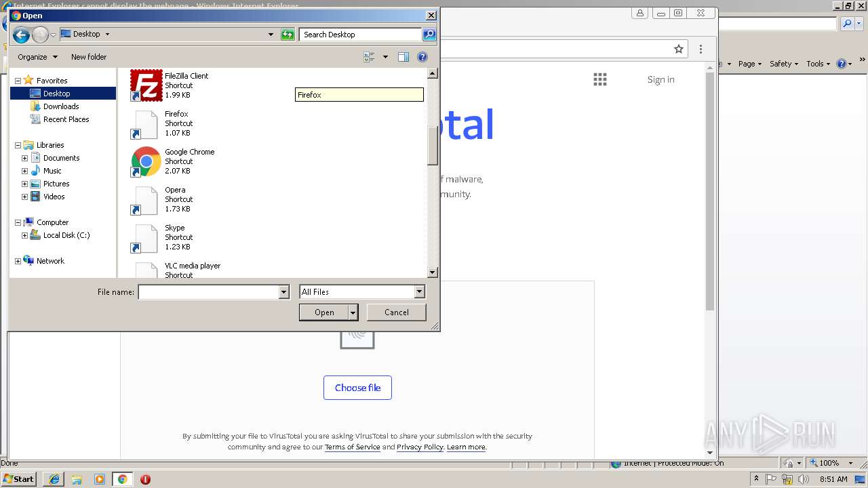Open the Privacy Policy link
The image size is (868, 488).
click(420, 447)
